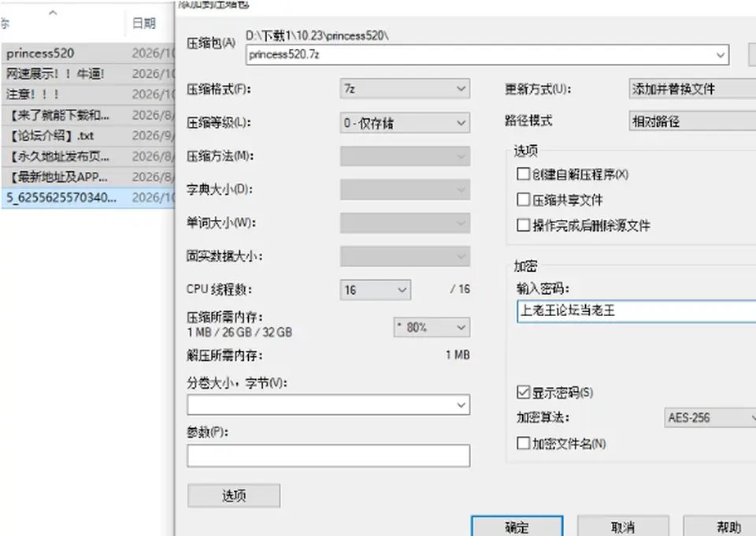The height and width of the screenshot is (536, 756).
Task: Click the archive name field princess520.7z
Action: click(x=487, y=55)
